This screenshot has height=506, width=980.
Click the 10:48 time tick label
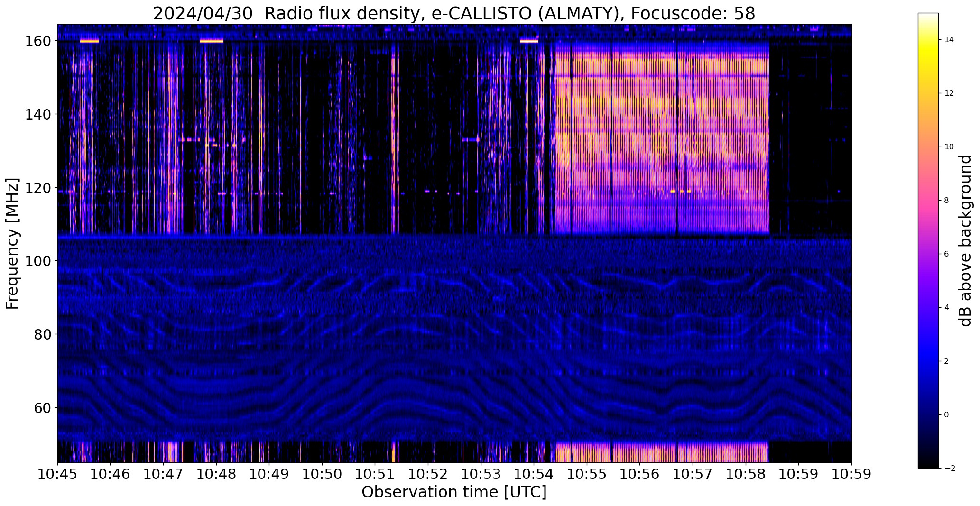(x=216, y=474)
